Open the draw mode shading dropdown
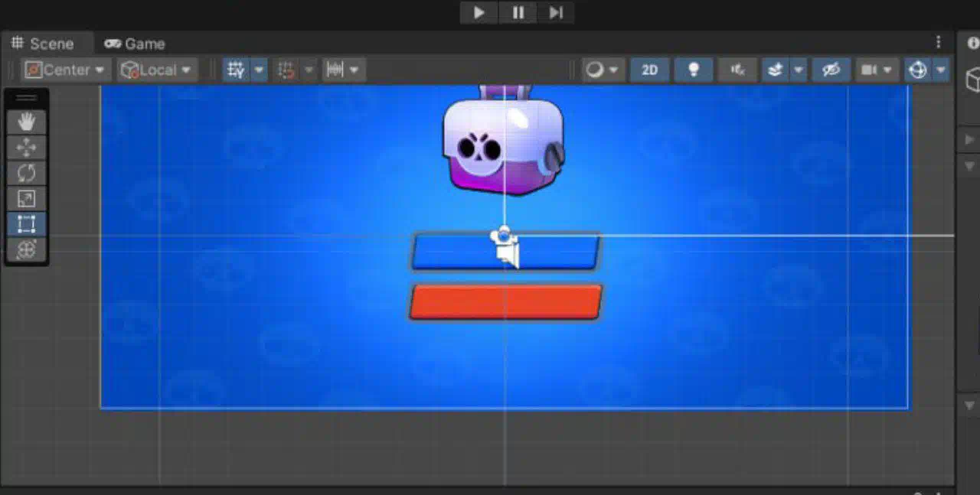 click(x=602, y=70)
